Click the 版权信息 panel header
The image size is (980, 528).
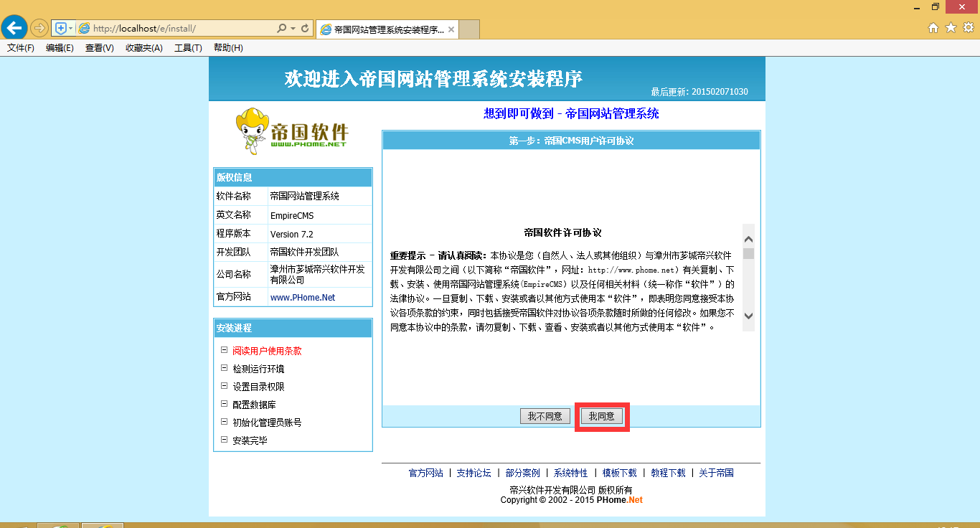pos(293,177)
